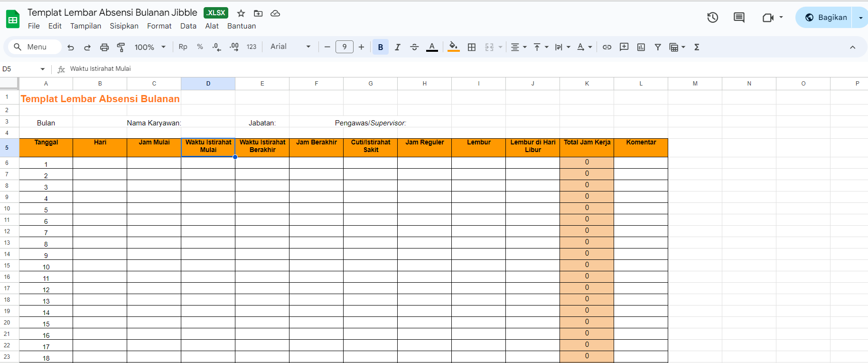This screenshot has width=868, height=363.
Task: Star this spreadsheet document
Action: pos(241,13)
